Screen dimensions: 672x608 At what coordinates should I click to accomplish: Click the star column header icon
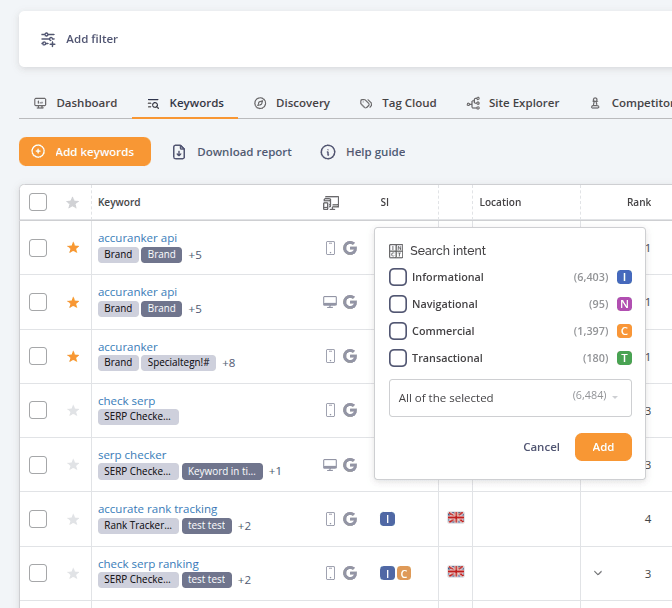pyautogui.click(x=73, y=202)
